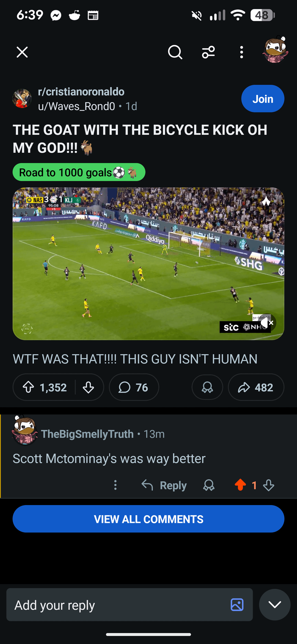Viewport: 297px width, 644px height.
Task: Open comment options three-dot menu
Action: [116, 485]
